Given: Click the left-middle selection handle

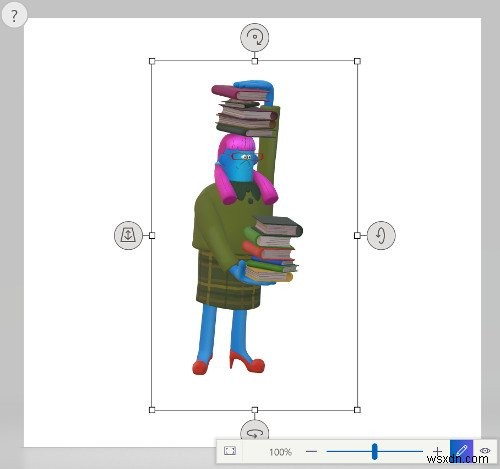Looking at the screenshot, I should point(152,236).
